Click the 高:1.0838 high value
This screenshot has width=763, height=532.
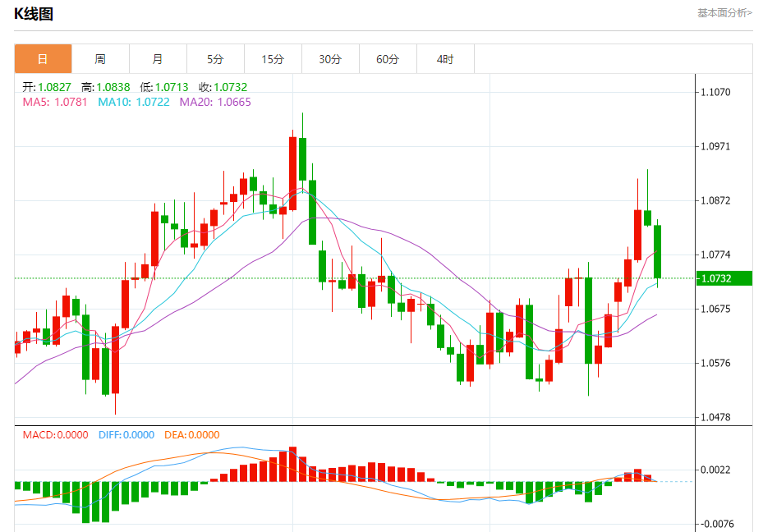pos(106,87)
